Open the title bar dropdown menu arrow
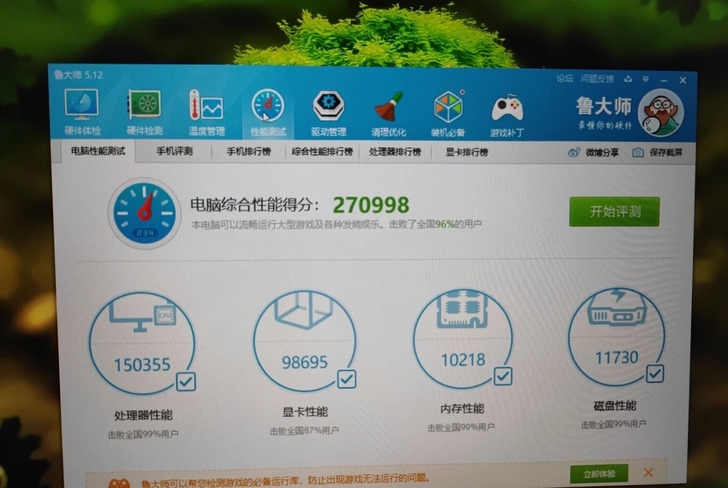The width and height of the screenshot is (728, 488). pyautogui.click(x=646, y=79)
